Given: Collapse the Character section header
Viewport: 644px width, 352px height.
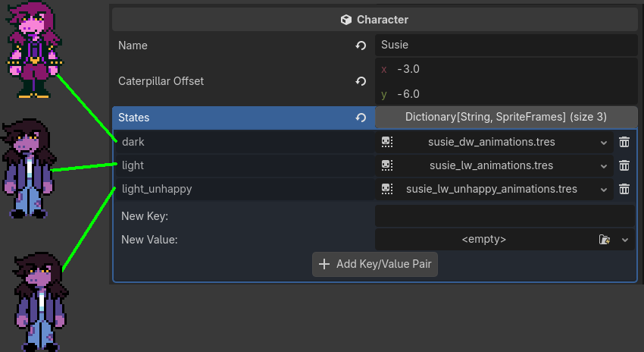Looking at the screenshot, I should click(374, 20).
